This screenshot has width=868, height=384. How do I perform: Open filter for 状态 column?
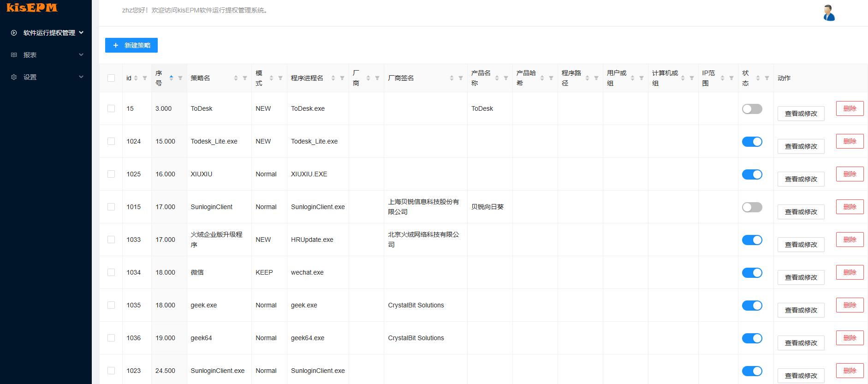767,78
